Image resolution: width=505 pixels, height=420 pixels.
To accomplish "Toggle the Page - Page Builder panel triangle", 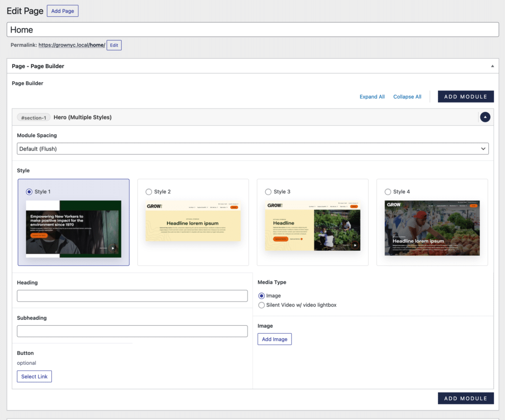I will (492, 66).
